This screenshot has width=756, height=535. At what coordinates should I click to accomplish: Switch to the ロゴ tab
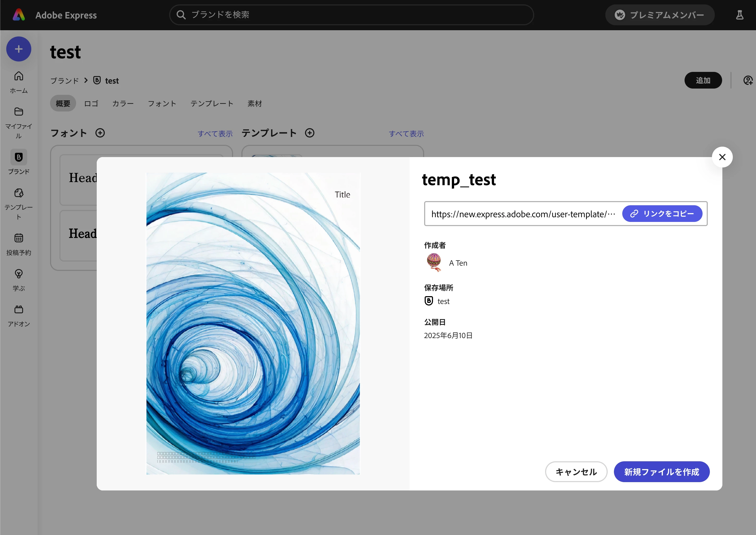pos(91,104)
